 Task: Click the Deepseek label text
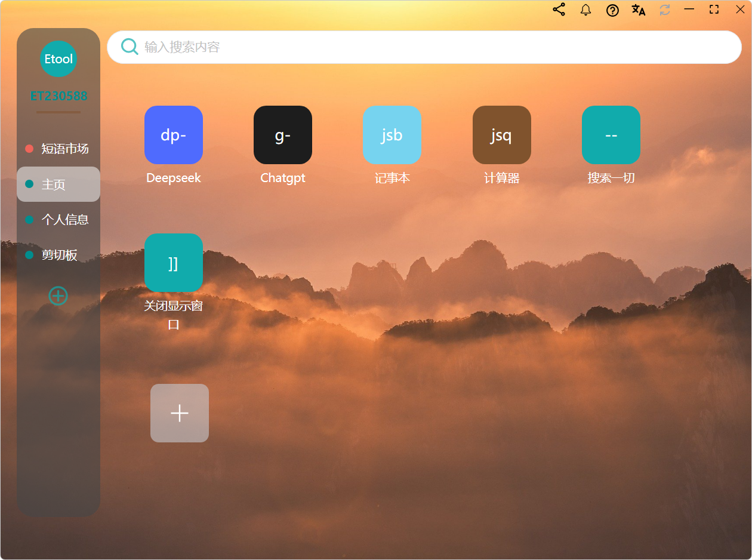[174, 178]
